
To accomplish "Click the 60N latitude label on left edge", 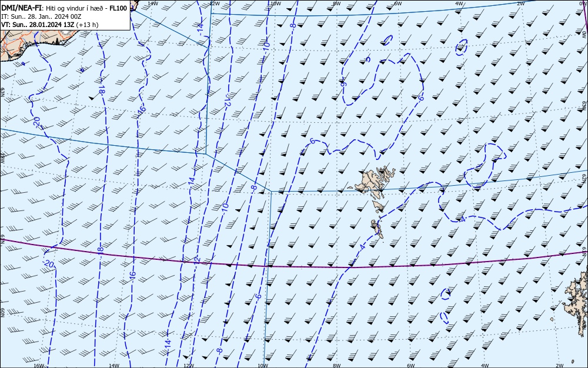I will pyautogui.click(x=2, y=313).
